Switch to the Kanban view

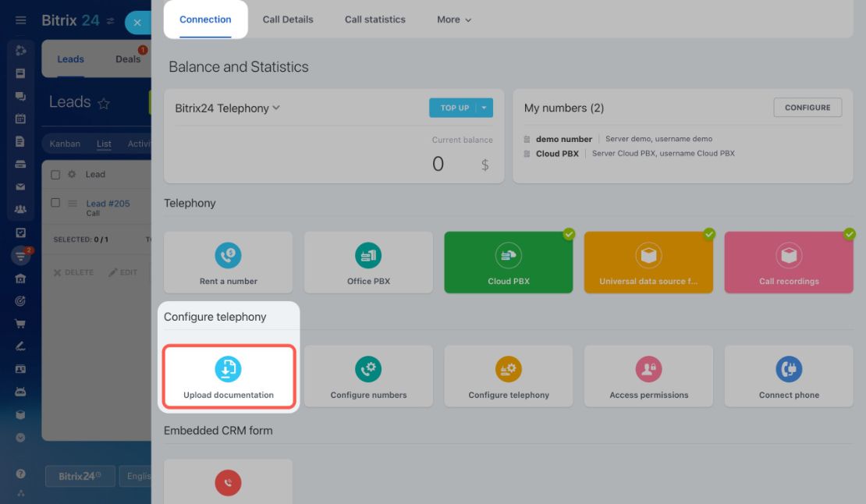pos(65,144)
